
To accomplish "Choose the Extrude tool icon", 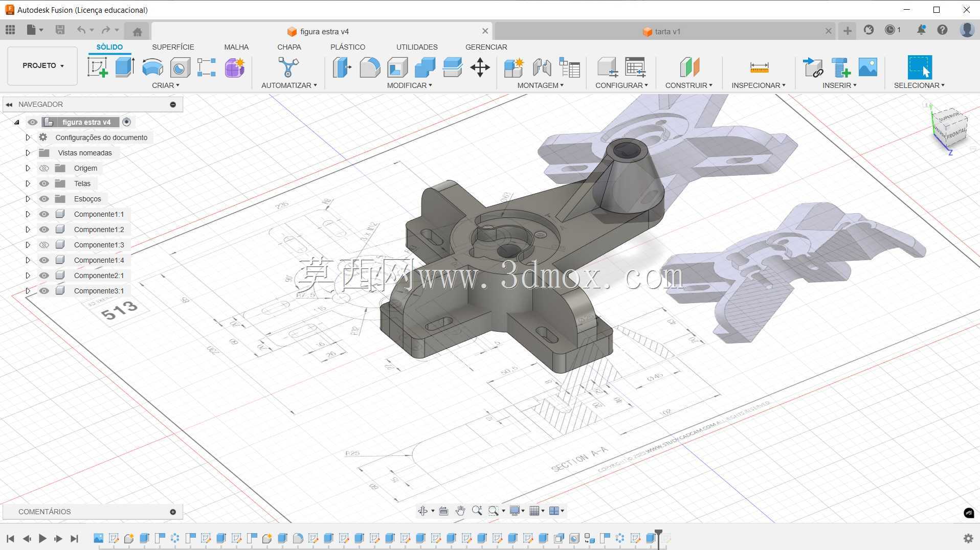I will [x=125, y=67].
